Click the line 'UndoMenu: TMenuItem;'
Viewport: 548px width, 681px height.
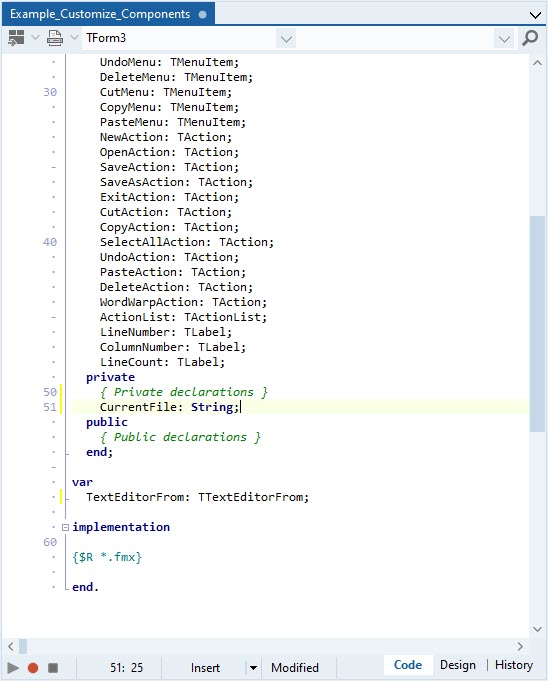click(x=169, y=62)
